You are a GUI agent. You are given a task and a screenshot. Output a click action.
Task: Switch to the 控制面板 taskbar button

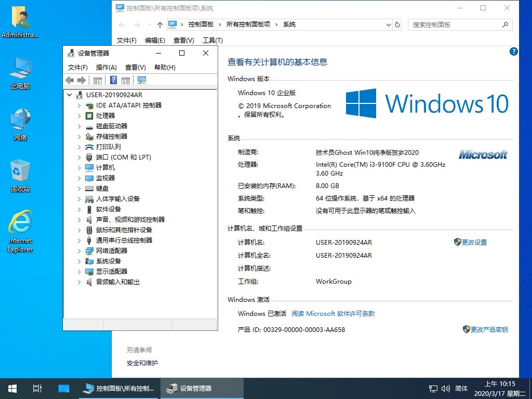point(119,389)
